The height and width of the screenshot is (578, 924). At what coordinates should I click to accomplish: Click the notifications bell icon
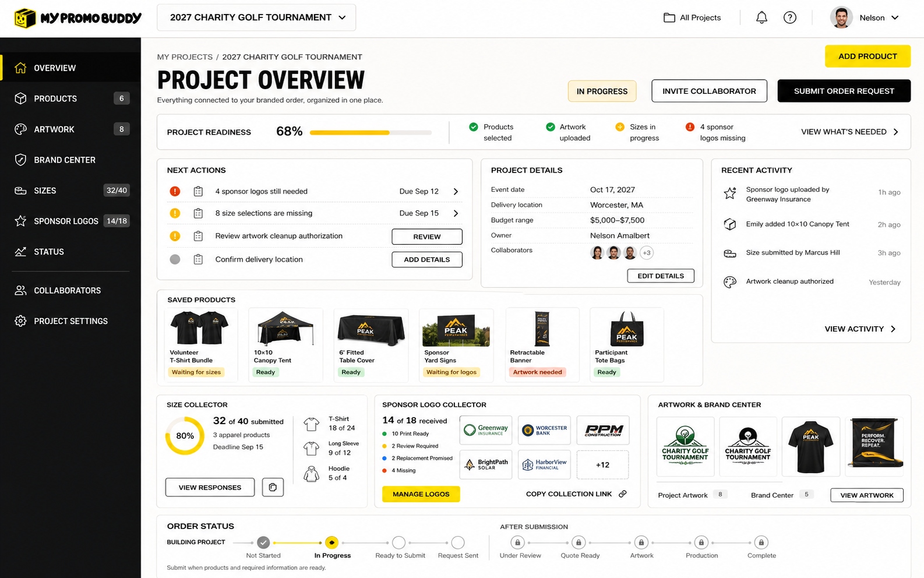click(761, 17)
